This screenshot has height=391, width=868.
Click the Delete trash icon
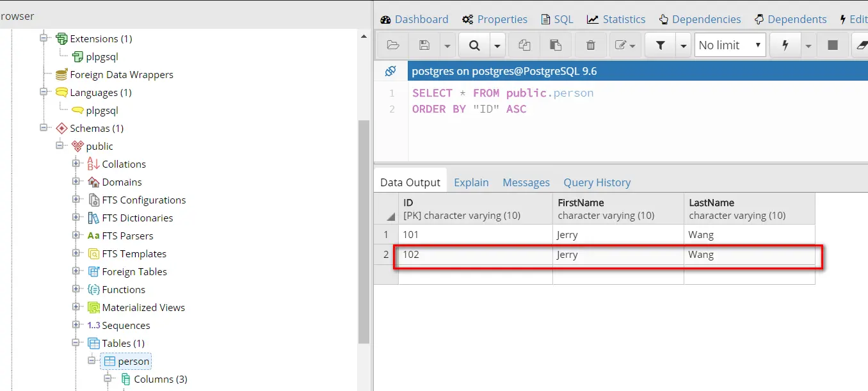590,45
